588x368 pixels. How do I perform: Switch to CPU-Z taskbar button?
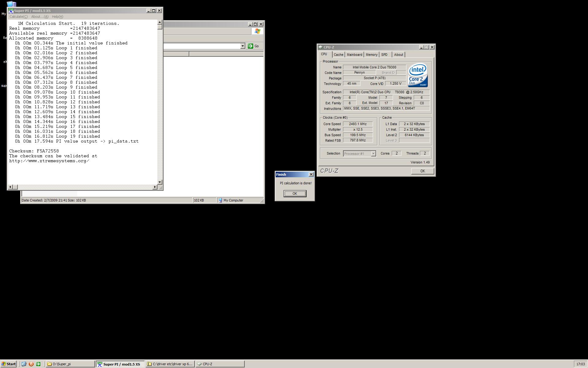[220, 364]
